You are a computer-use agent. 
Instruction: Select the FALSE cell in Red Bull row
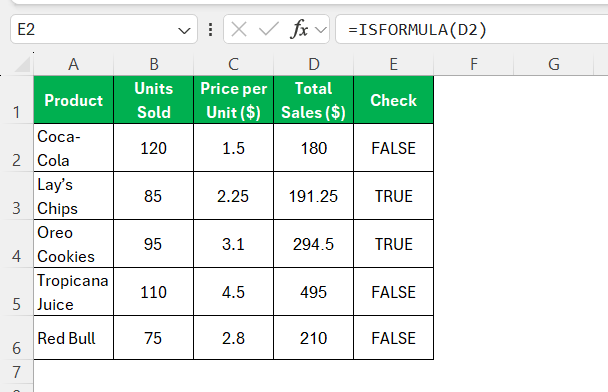[x=394, y=338]
